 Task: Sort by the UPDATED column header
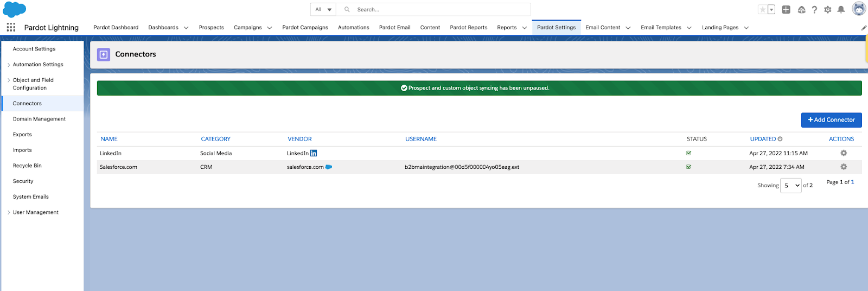click(x=763, y=139)
